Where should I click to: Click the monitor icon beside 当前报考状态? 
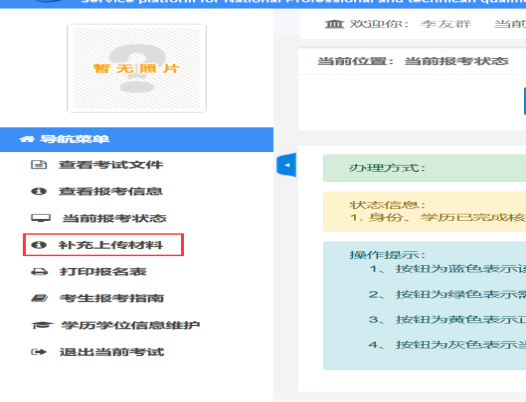pyautogui.click(x=41, y=218)
